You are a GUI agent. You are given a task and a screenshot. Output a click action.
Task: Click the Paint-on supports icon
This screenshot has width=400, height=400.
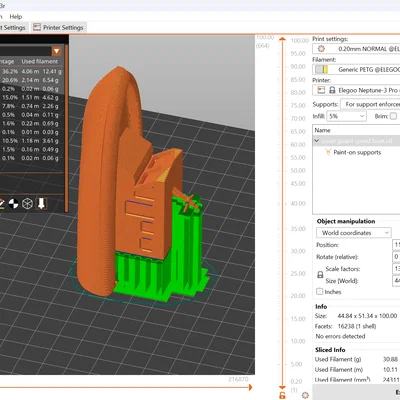[x=328, y=152]
